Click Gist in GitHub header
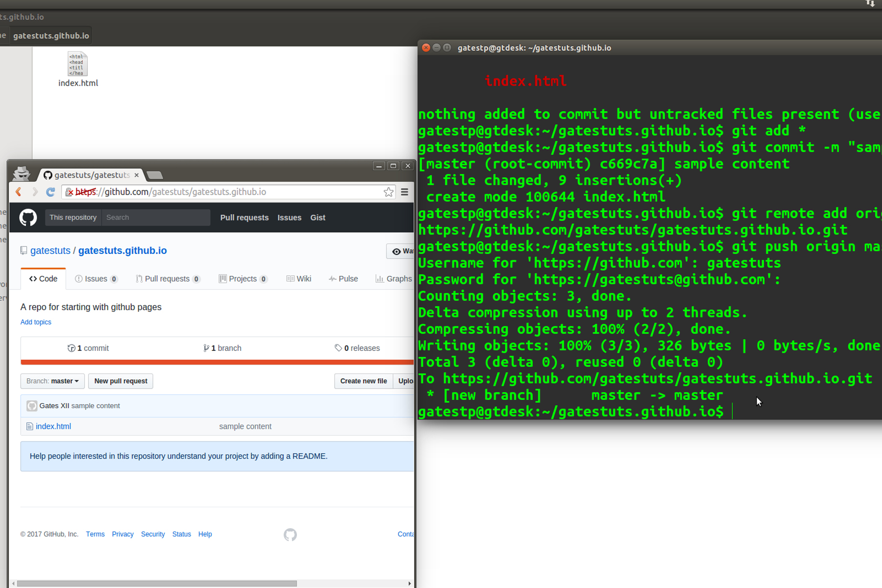Image resolution: width=882 pixels, height=588 pixels. [x=318, y=218]
